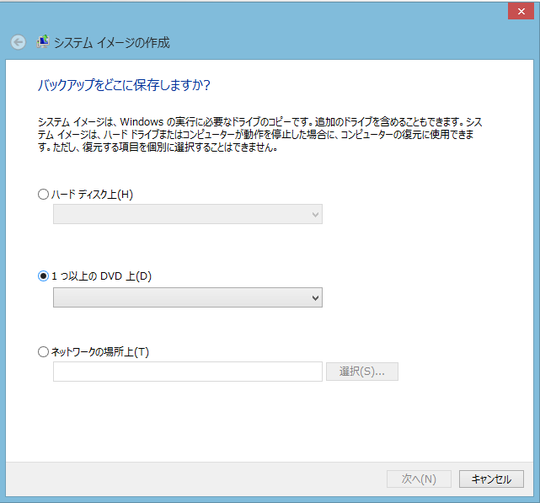Click the 次へ(N) button

click(x=419, y=479)
